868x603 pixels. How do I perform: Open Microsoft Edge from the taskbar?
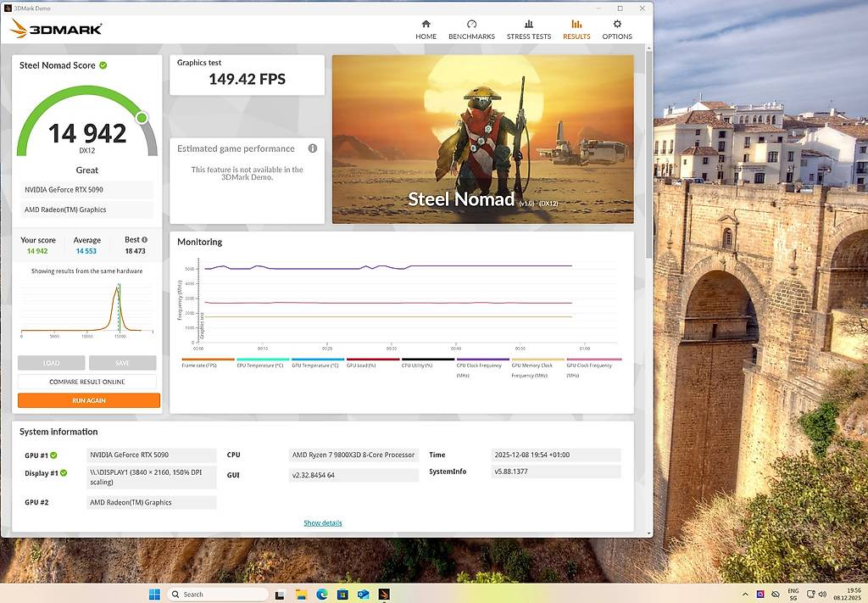tap(322, 595)
